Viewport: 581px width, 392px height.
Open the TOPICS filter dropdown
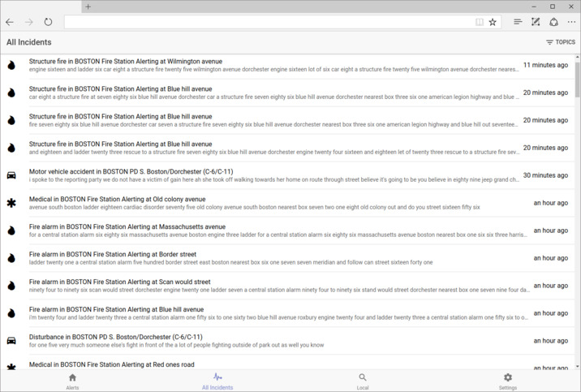(561, 42)
